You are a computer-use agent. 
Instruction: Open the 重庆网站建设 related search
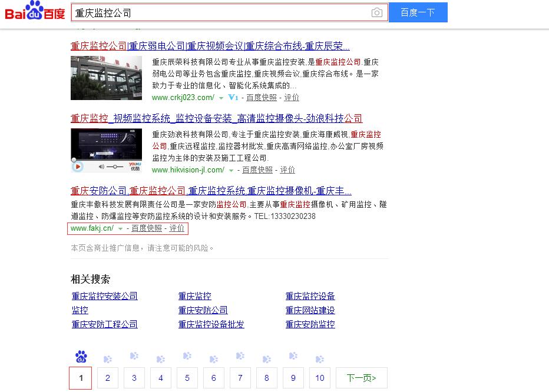click(310, 310)
